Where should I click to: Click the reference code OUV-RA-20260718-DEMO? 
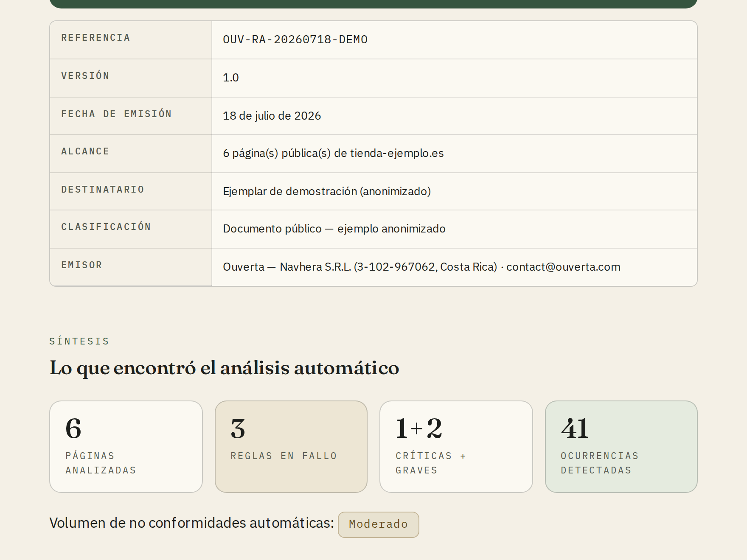pyautogui.click(x=295, y=39)
